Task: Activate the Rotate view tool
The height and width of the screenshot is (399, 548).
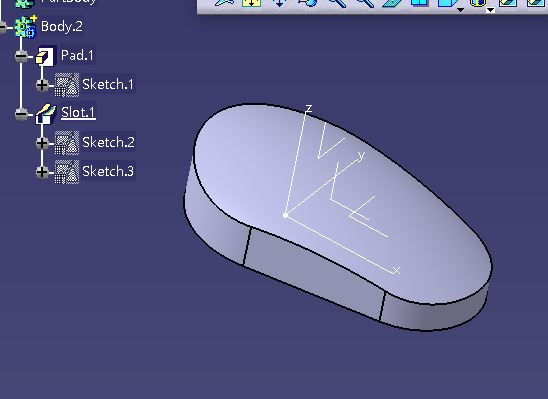Action: tap(308, 3)
